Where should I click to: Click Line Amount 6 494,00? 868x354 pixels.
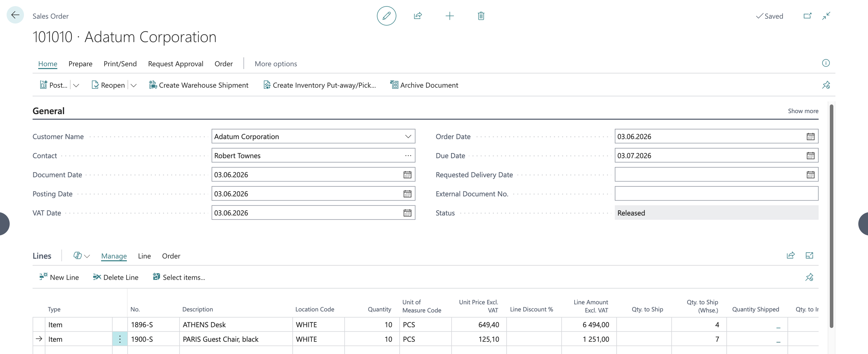(x=589, y=325)
